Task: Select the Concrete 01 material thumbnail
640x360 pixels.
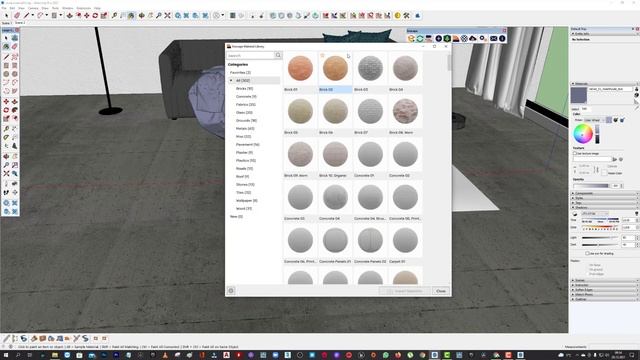Action: tap(370, 154)
